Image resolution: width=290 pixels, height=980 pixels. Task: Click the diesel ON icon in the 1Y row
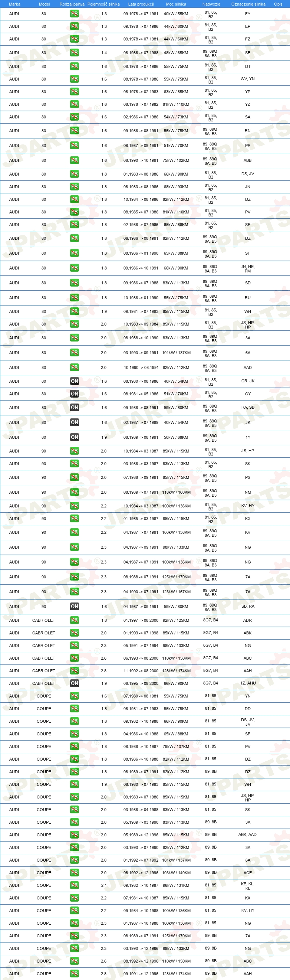(75, 437)
